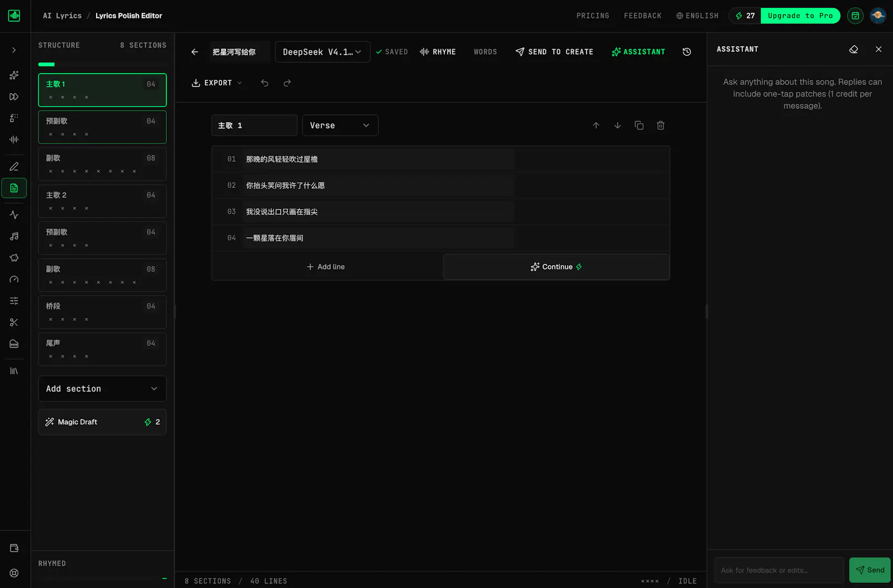
Task: Open the calendar icon in the top bar
Action: pyautogui.click(x=855, y=16)
